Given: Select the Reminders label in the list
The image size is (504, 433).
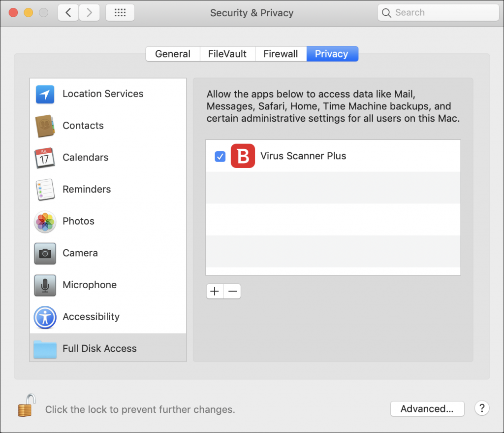Looking at the screenshot, I should [x=87, y=189].
